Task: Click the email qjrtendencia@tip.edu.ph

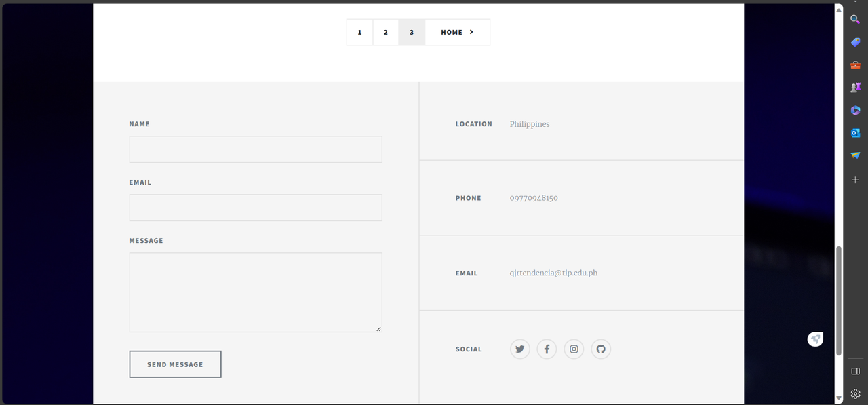Action: click(x=553, y=273)
